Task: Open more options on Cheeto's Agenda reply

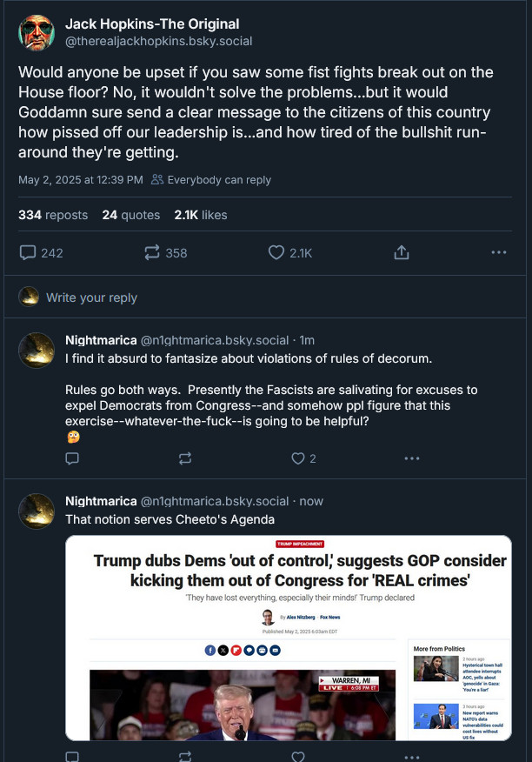Action: tap(411, 757)
